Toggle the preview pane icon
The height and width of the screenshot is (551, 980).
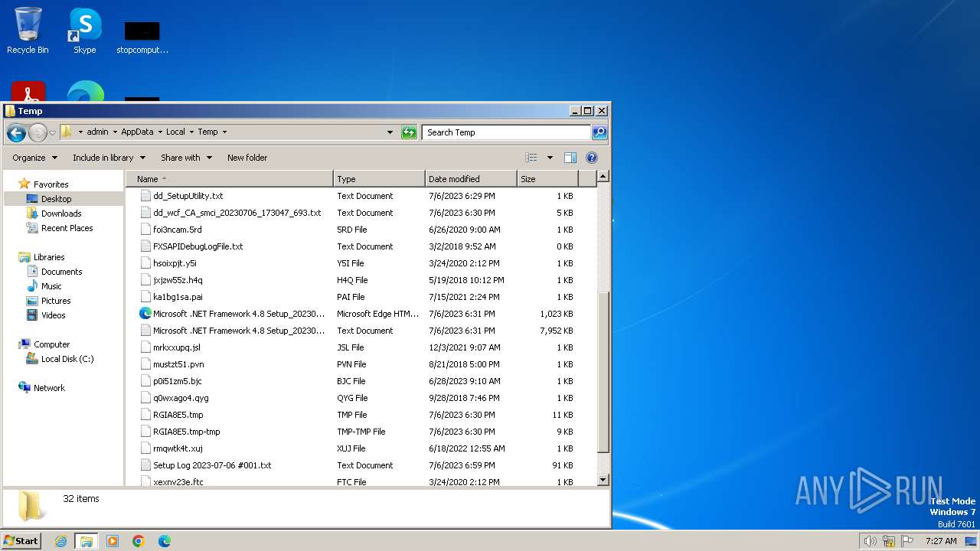tap(570, 158)
